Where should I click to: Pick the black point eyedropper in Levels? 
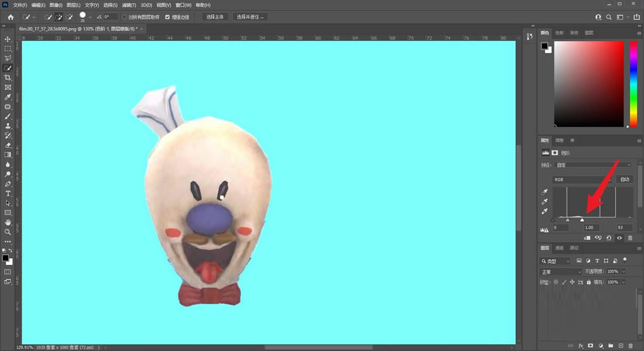click(x=544, y=192)
